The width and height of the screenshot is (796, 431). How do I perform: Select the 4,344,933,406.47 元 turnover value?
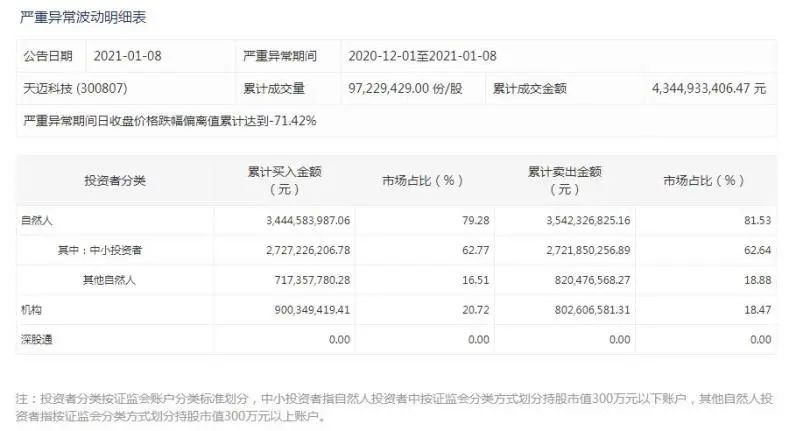708,88
